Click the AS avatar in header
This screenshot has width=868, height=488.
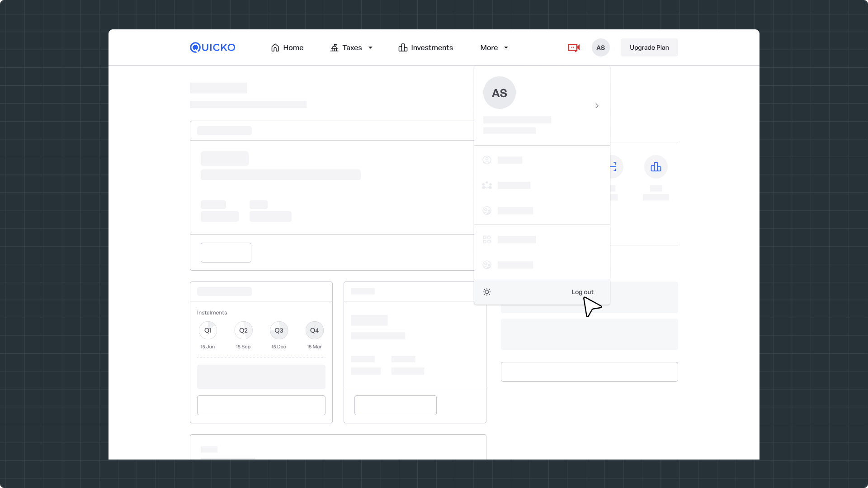(x=600, y=47)
